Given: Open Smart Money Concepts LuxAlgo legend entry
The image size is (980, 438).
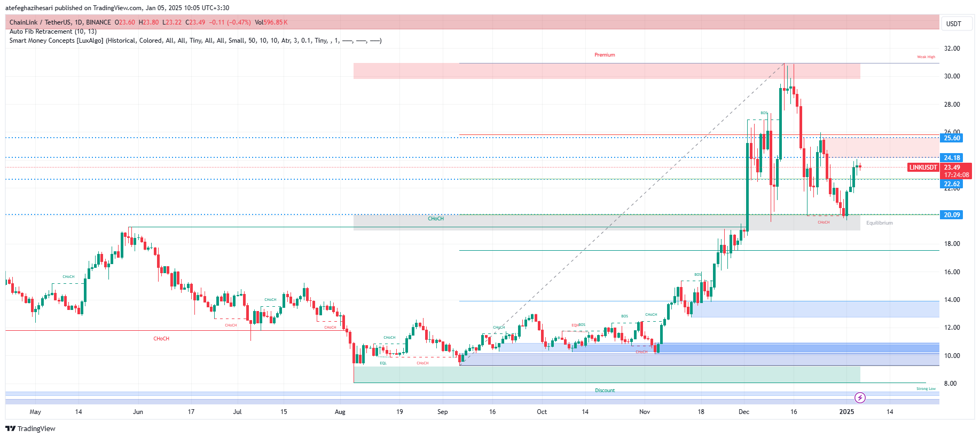Looking at the screenshot, I should click(195, 41).
